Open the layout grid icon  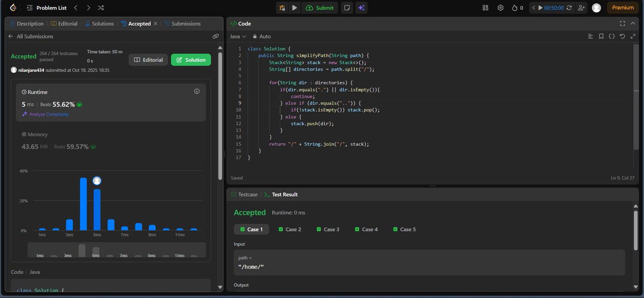[x=486, y=8]
